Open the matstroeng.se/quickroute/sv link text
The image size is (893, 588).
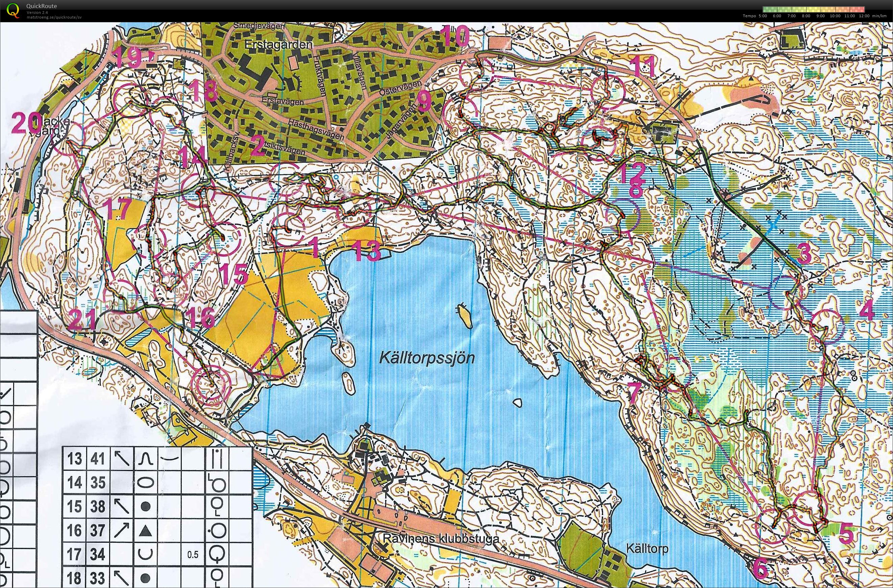54,17
